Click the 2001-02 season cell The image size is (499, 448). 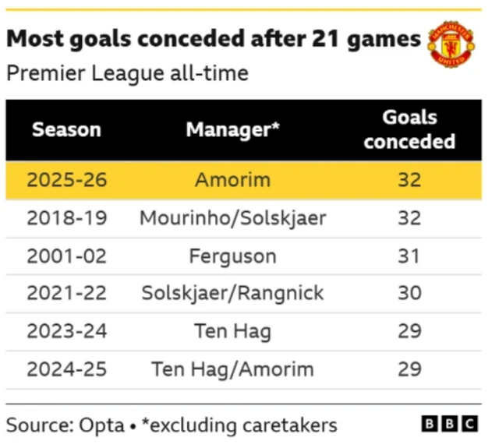[x=66, y=256]
